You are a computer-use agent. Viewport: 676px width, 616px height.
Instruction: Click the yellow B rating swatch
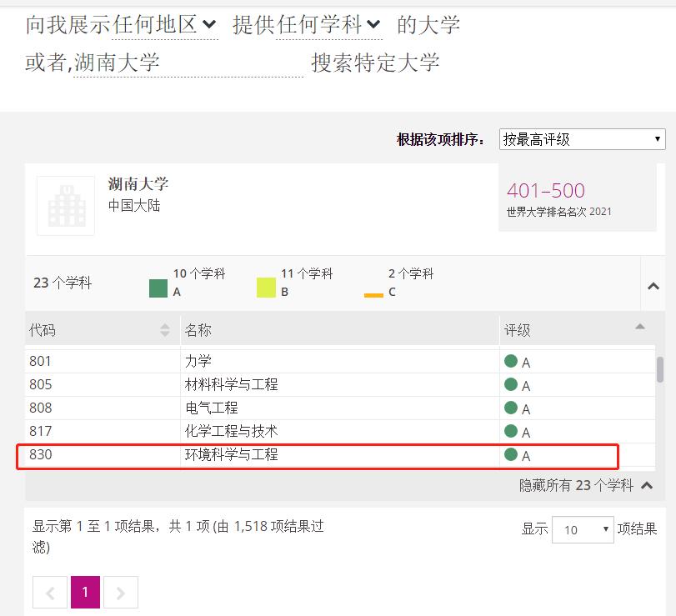266,288
